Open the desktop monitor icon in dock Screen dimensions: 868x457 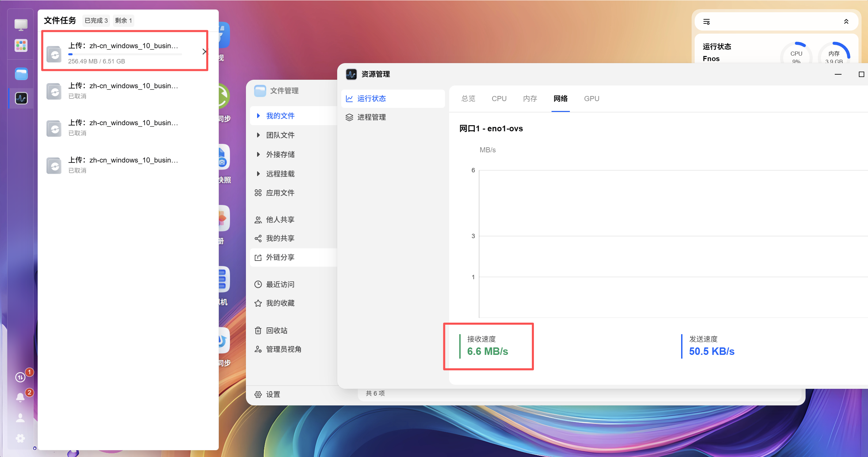[21, 25]
